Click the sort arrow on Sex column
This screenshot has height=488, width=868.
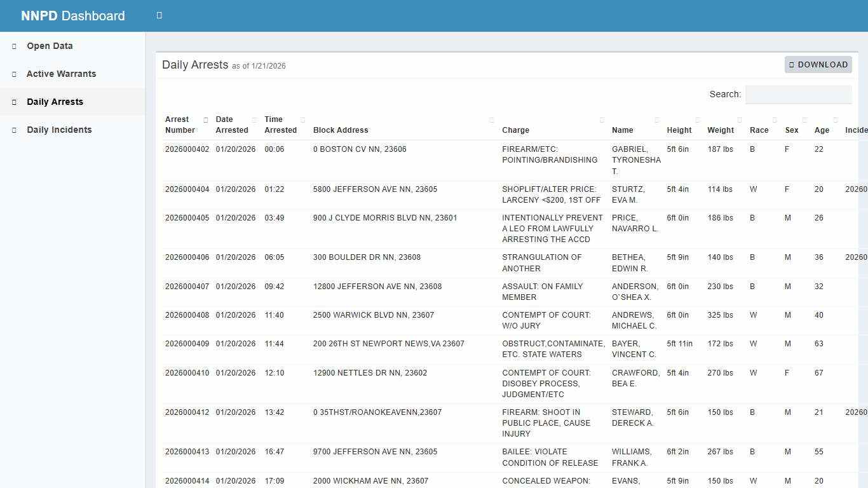(804, 119)
